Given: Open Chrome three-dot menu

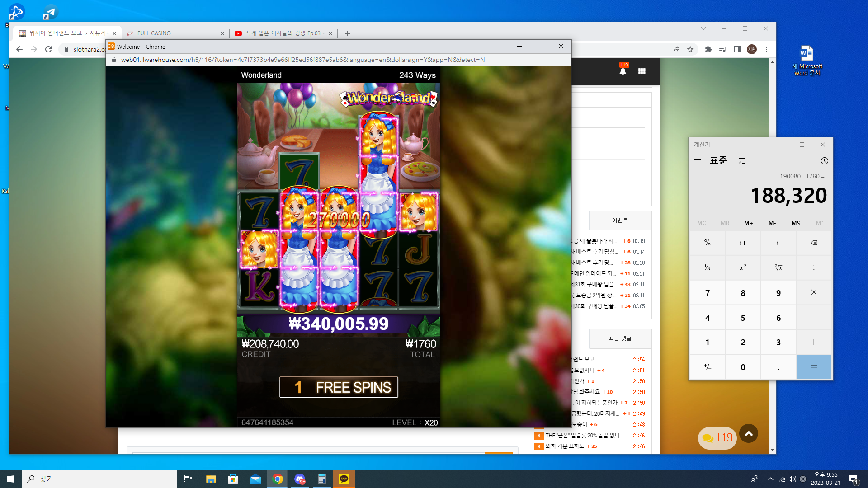Looking at the screenshot, I should (766, 49).
